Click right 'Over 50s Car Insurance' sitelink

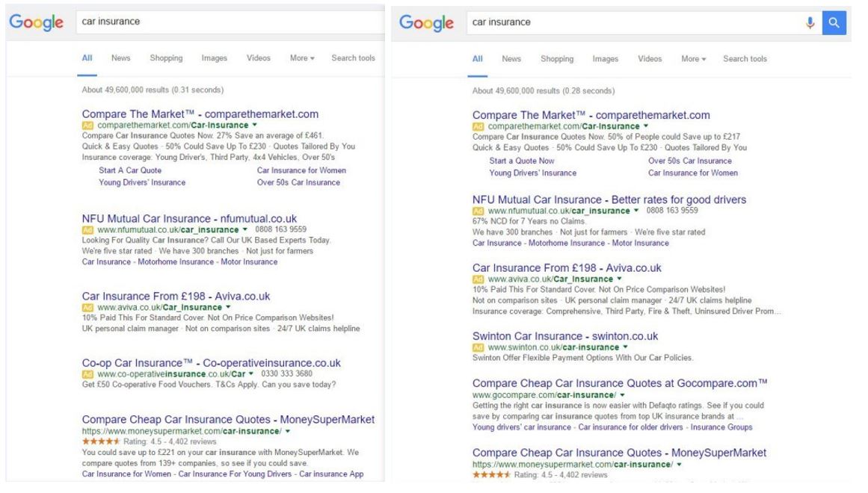coord(690,161)
